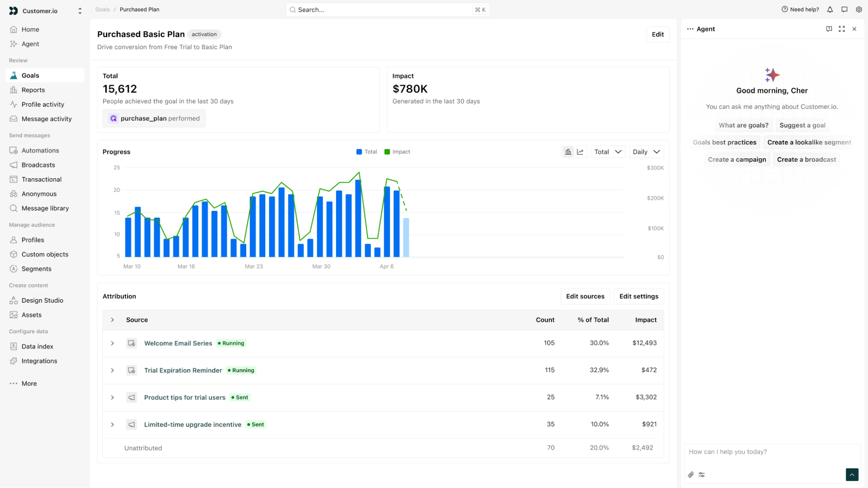Open the Daily interval dropdown
Image resolution: width=868 pixels, height=488 pixels.
646,152
